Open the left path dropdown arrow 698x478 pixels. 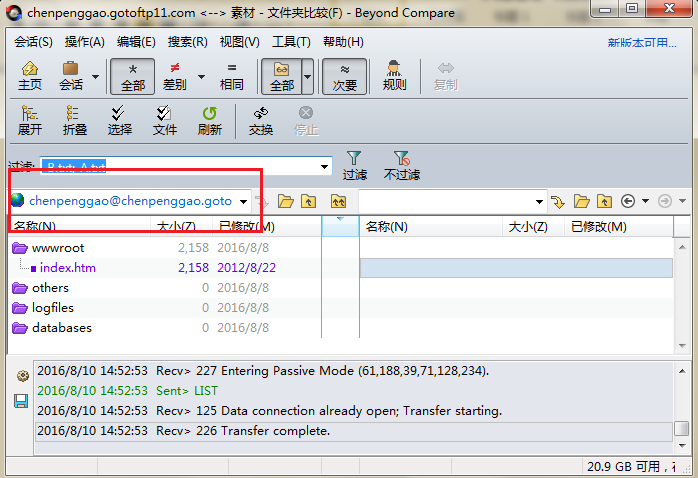click(243, 202)
